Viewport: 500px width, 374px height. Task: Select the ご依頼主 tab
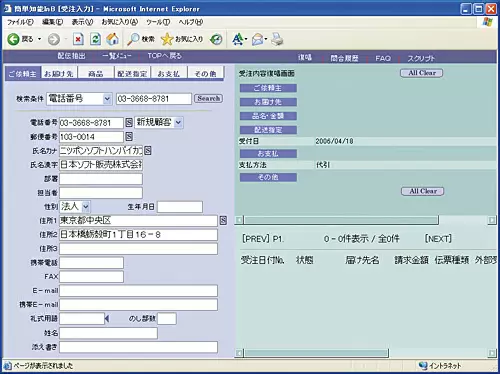23,73
